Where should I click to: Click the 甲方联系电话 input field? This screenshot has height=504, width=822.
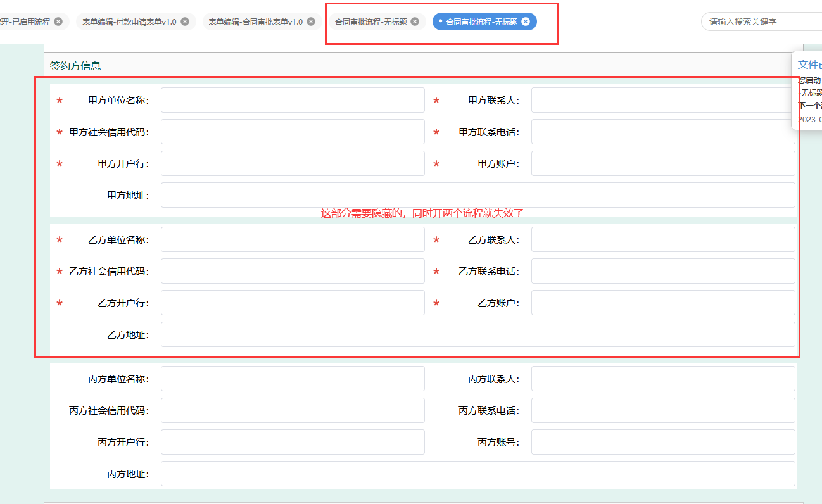pos(663,132)
